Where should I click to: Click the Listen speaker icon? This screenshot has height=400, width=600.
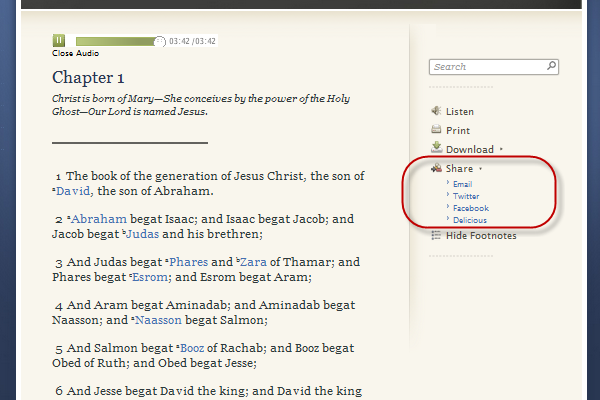[436, 111]
